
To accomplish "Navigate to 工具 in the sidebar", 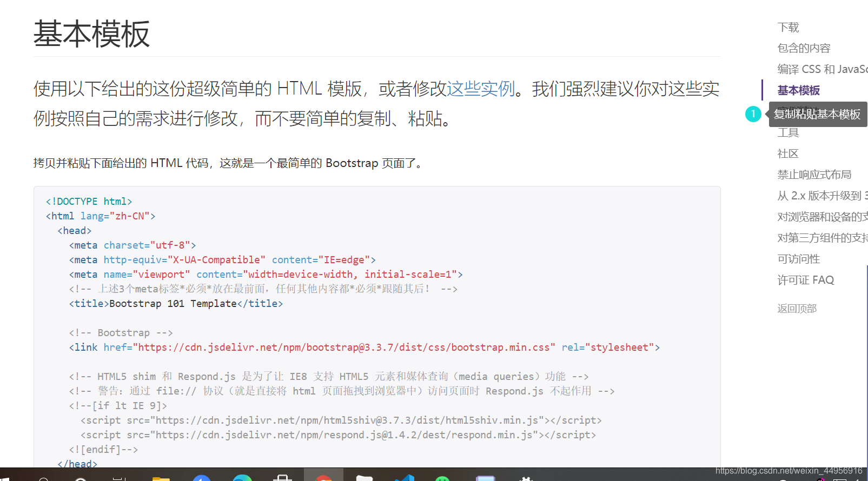I will point(788,133).
